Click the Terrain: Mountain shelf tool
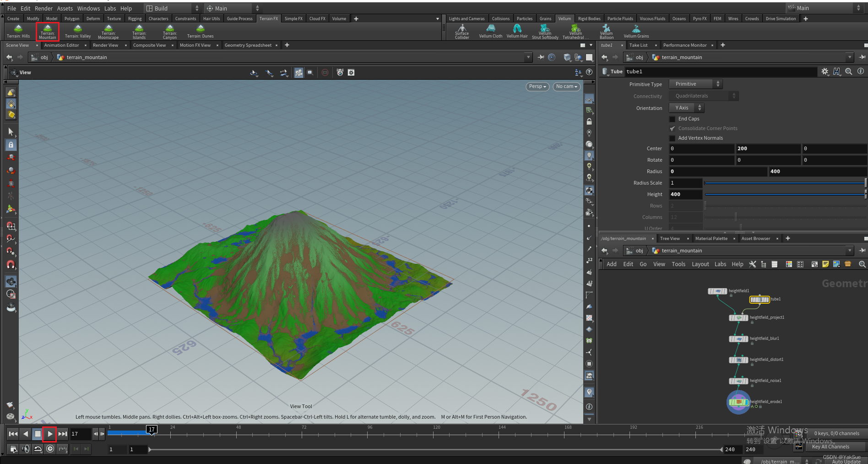The width and height of the screenshot is (868, 464). tap(48, 32)
